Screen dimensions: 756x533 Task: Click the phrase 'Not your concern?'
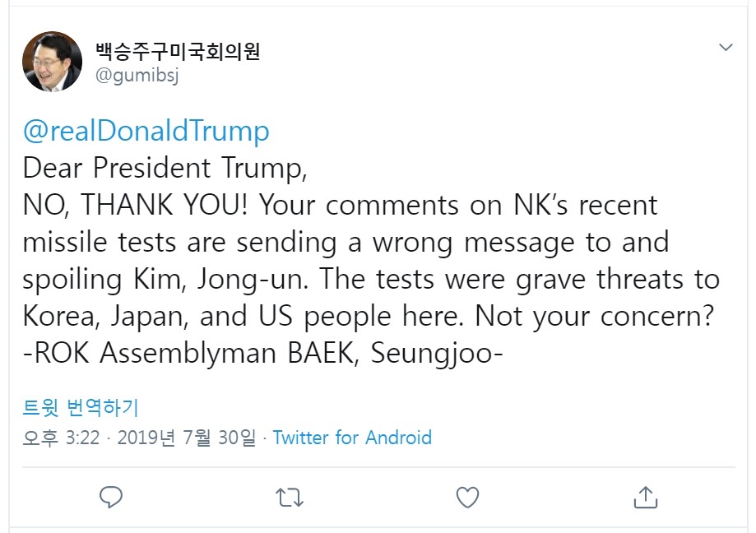594,317
